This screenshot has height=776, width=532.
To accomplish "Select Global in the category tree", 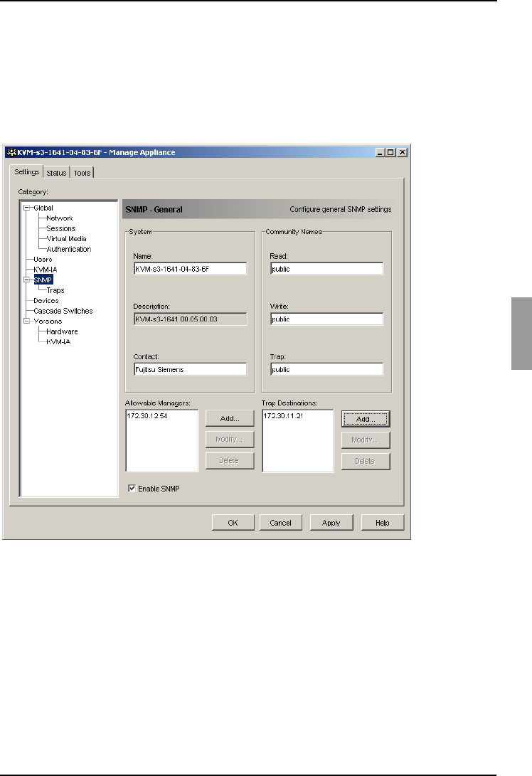I will tap(43, 208).
